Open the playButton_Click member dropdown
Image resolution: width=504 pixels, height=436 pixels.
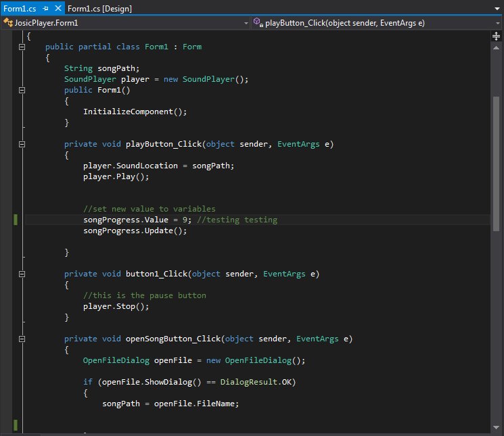497,23
